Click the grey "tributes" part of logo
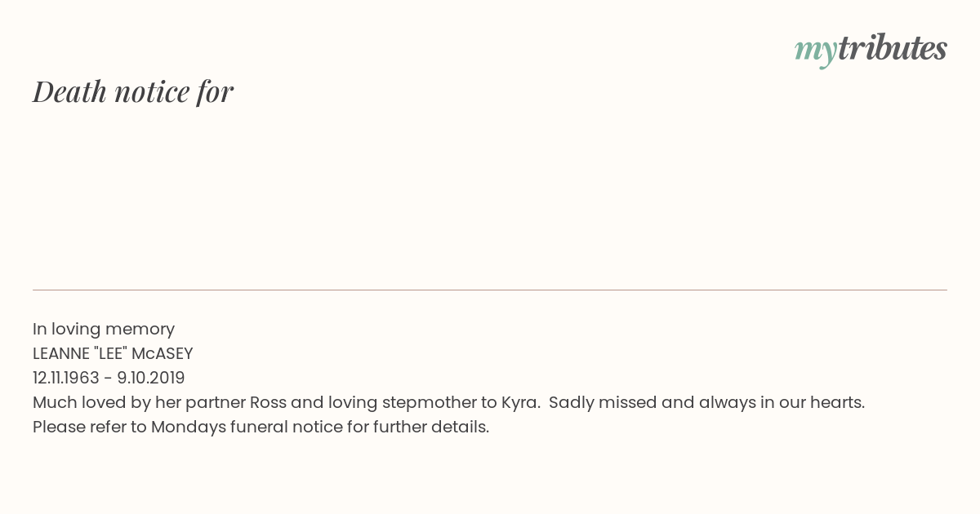 tap(892, 47)
